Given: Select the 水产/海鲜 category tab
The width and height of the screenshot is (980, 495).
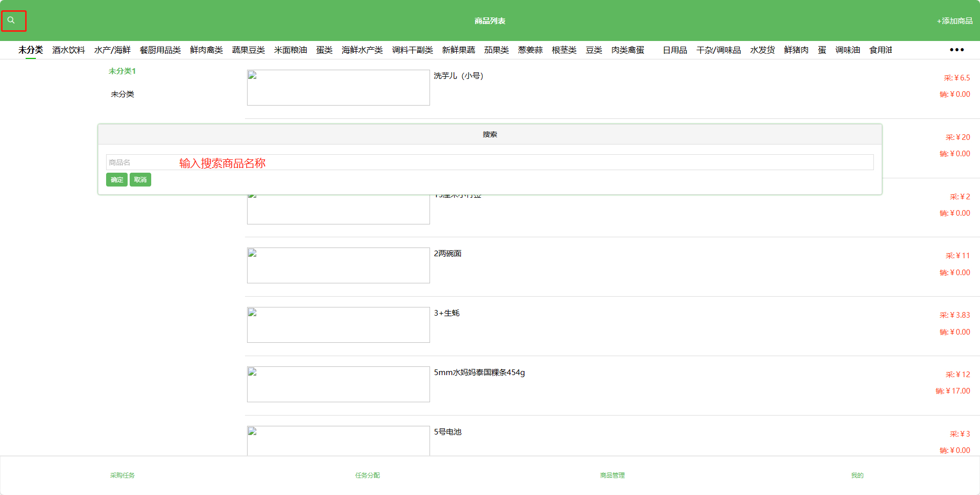Looking at the screenshot, I should [112, 50].
